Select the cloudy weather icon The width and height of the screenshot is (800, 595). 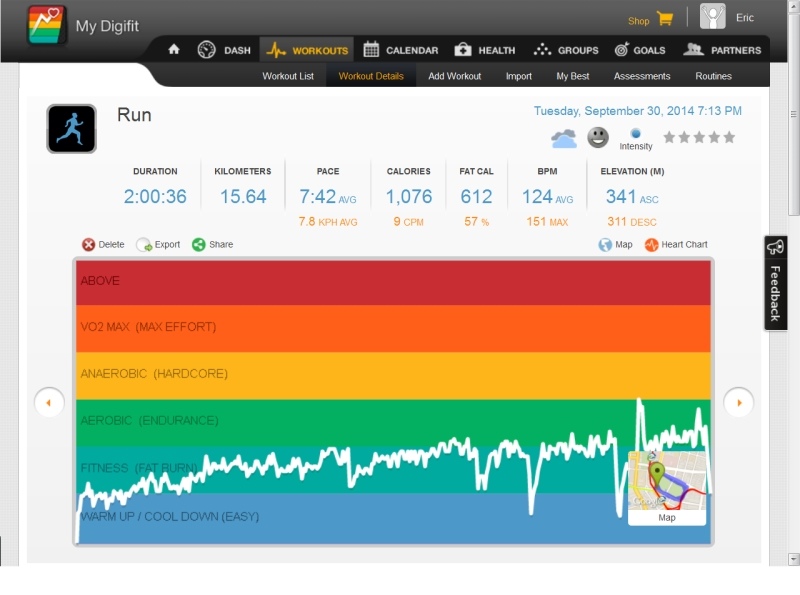[x=564, y=138]
